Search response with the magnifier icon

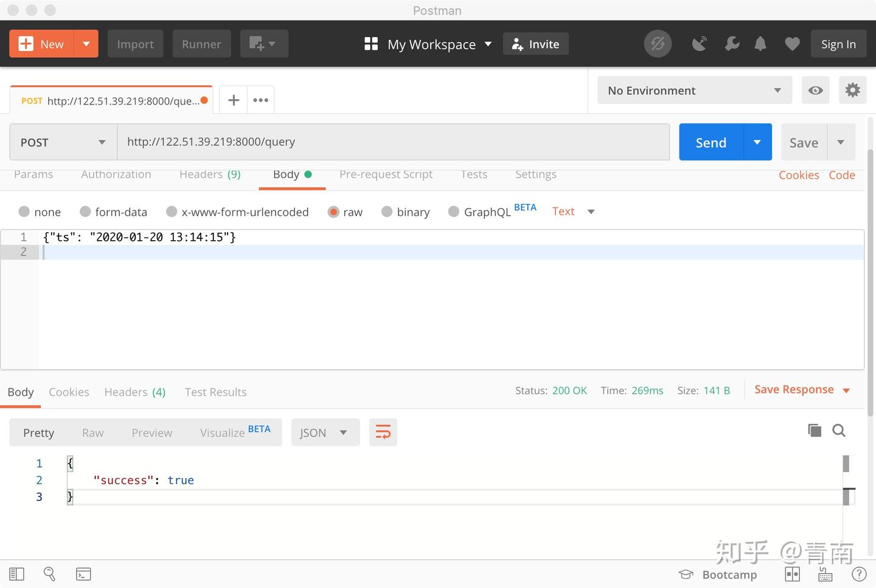(x=839, y=430)
